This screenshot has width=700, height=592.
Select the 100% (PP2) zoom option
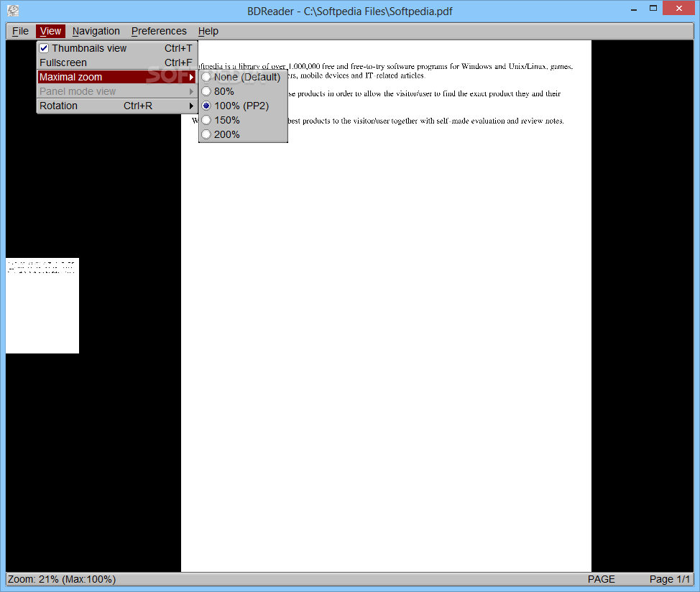(x=244, y=106)
